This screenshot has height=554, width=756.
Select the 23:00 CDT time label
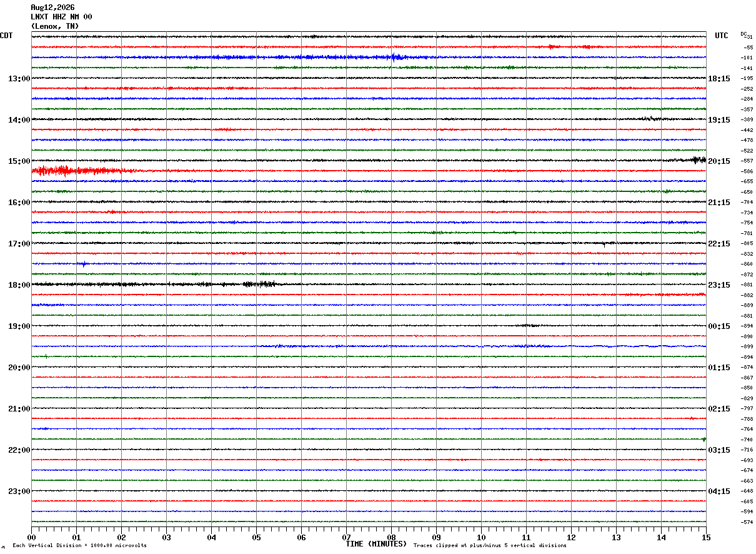pyautogui.click(x=19, y=491)
